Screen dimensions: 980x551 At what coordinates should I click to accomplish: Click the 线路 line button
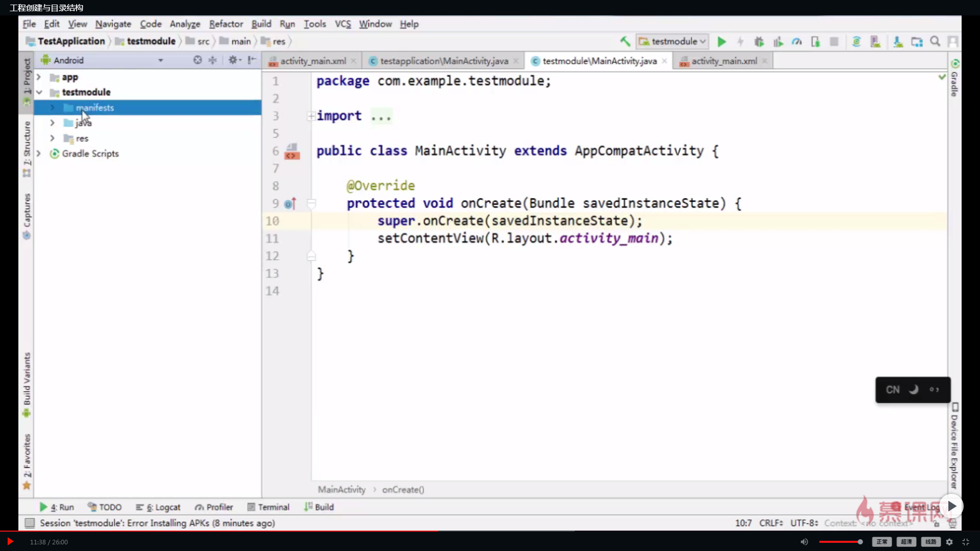930,542
